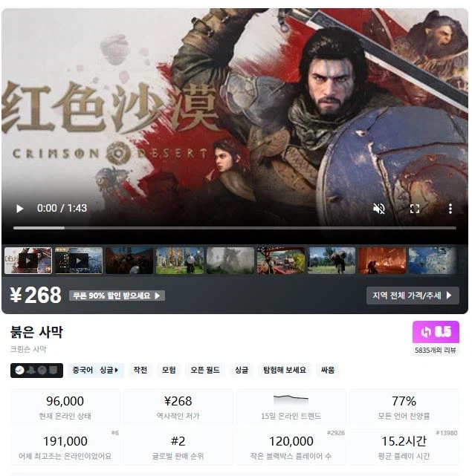
Task: Expand the Chinese language tag arrow
Action: [x=116, y=370]
